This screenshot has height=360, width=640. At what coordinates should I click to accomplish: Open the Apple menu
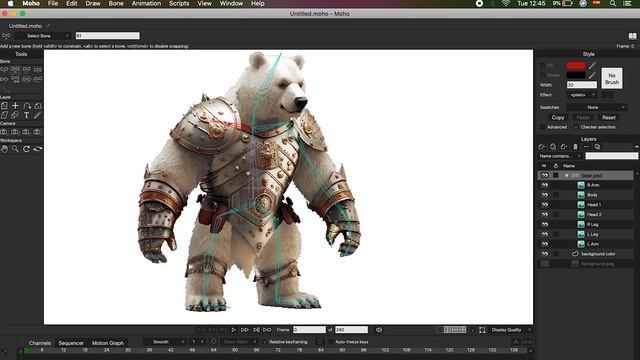(10, 3)
